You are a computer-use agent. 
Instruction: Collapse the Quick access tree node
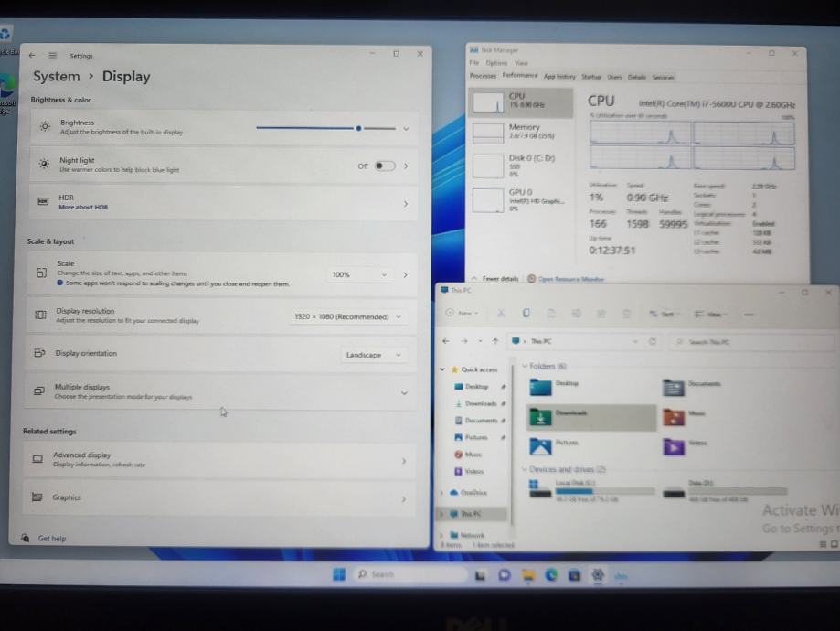pos(442,369)
